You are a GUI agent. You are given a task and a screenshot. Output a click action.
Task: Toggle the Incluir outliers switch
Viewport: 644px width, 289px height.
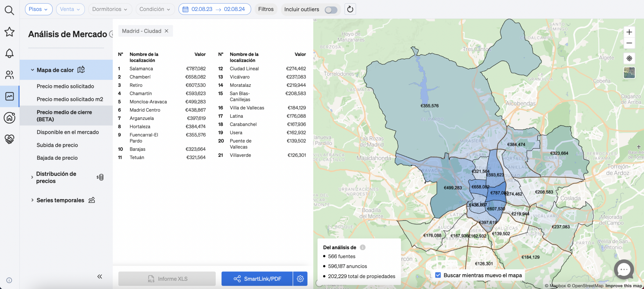pyautogui.click(x=331, y=10)
